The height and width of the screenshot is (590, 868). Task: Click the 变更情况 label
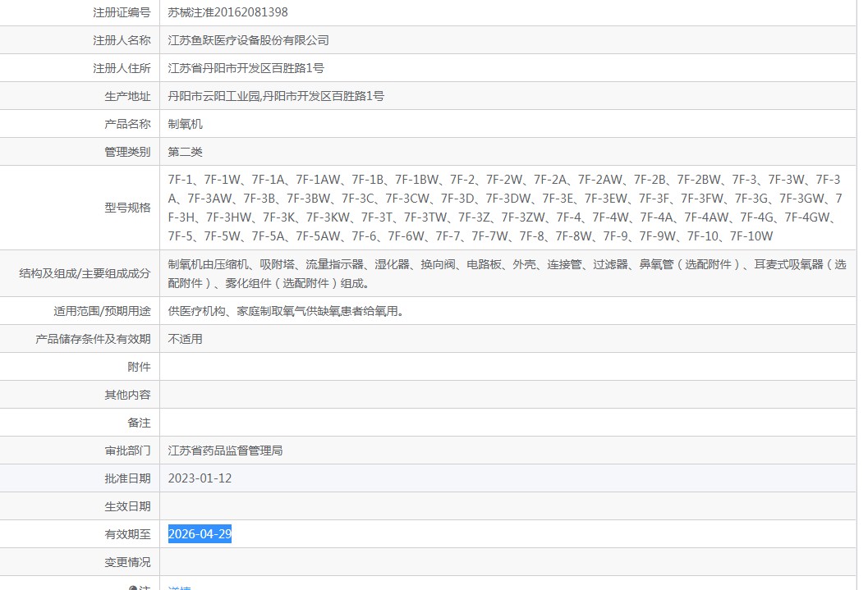pos(127,562)
